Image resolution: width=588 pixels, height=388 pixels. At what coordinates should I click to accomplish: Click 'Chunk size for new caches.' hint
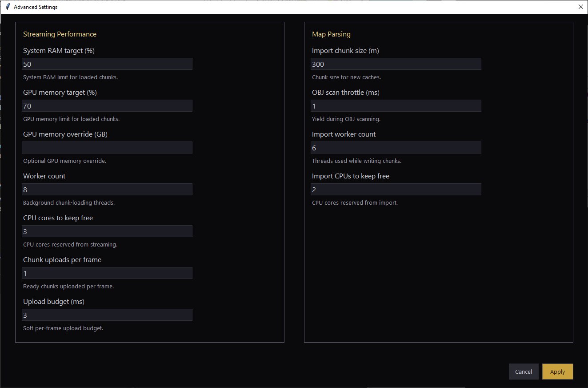pos(346,77)
